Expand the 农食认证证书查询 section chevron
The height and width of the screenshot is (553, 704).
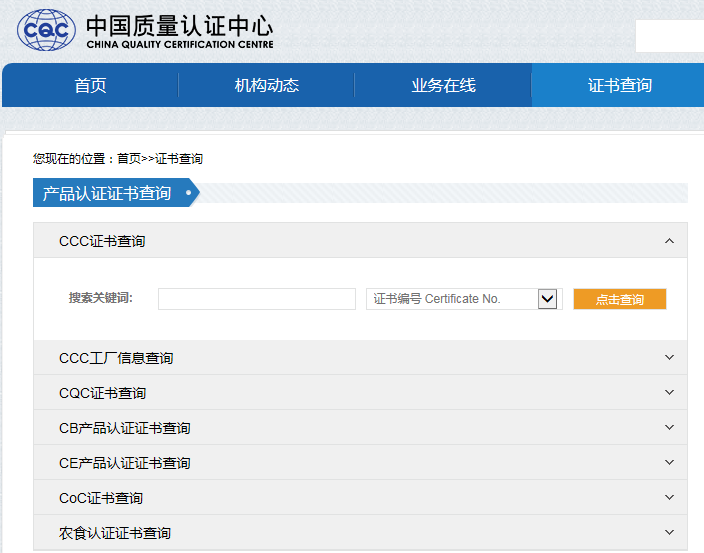(669, 532)
